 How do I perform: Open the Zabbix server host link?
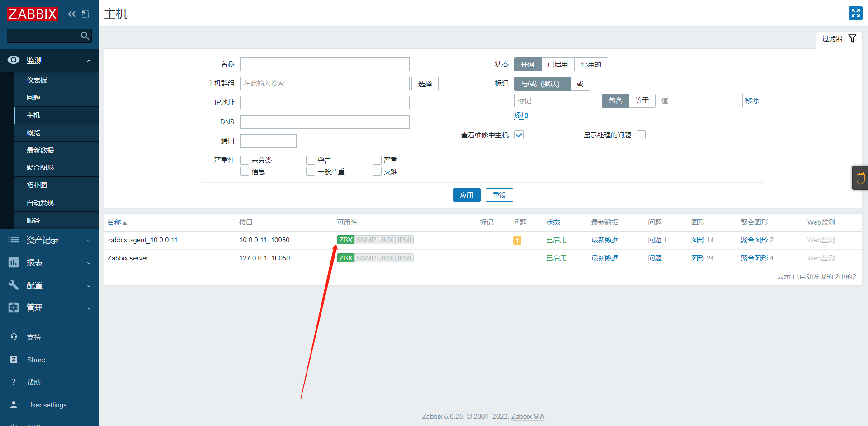click(128, 258)
